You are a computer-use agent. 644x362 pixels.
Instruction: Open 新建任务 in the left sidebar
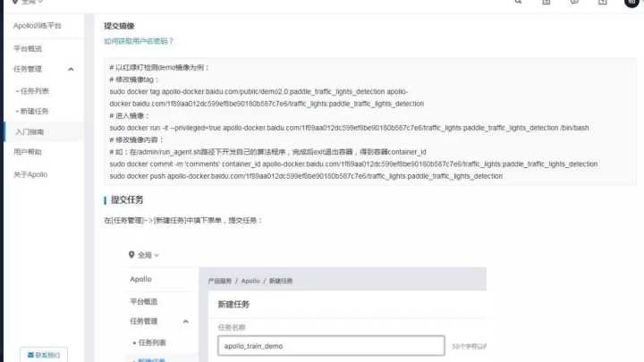pyautogui.click(x=35, y=111)
